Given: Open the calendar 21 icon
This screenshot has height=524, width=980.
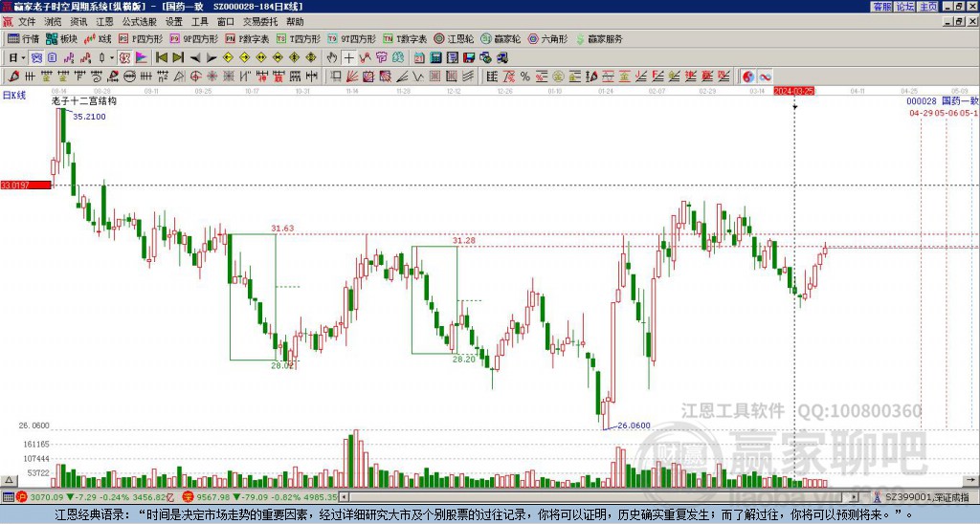Looking at the screenshot, I should 419,58.
